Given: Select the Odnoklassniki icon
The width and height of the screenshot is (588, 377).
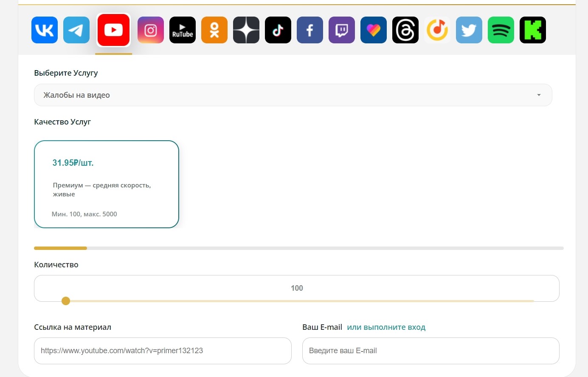Looking at the screenshot, I should (214, 30).
